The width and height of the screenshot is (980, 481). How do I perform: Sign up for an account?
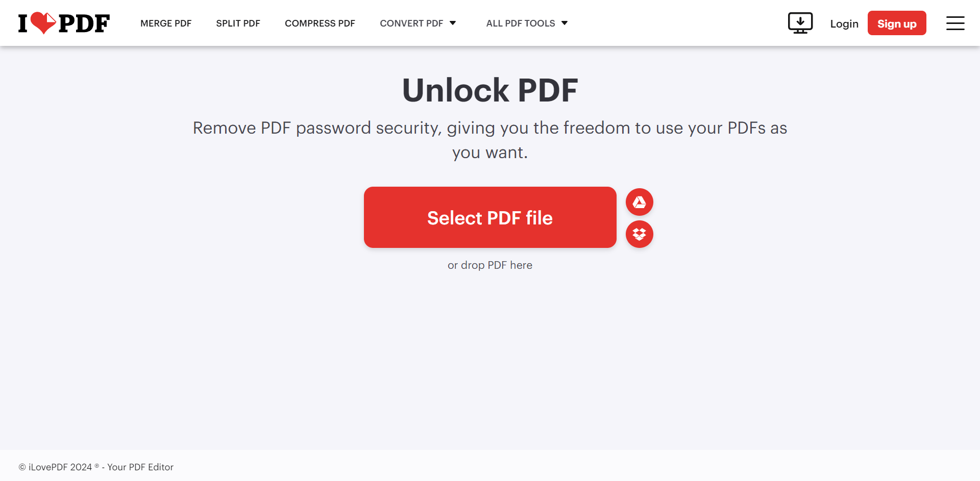click(x=897, y=23)
